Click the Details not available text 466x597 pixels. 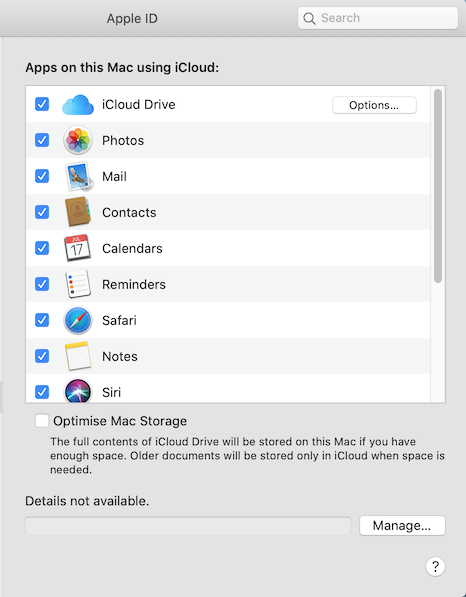pos(87,501)
